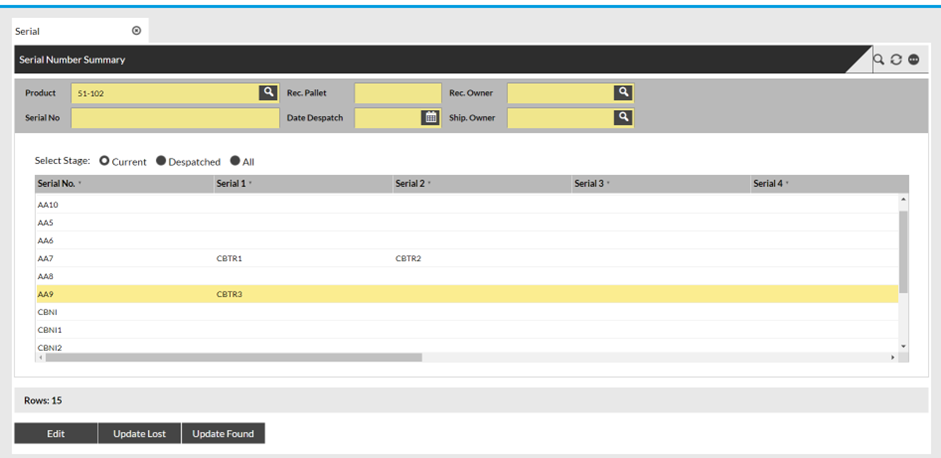Viewport: 941px width, 458px height.
Task: Open the Date Despatch calendar picker
Action: pos(430,117)
